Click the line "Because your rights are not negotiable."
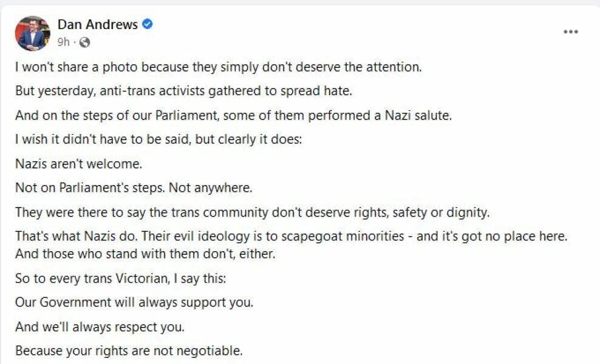This screenshot has height=364, width=600. [x=129, y=350]
